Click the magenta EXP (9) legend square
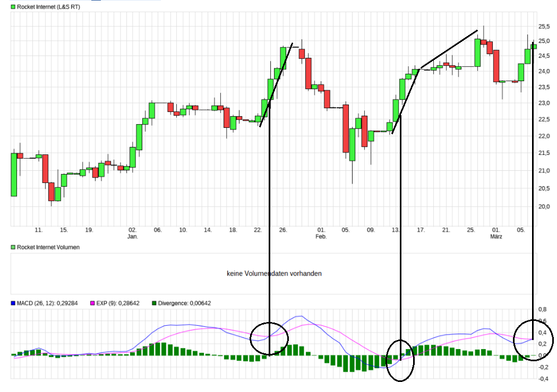557x392 pixels. click(x=93, y=303)
